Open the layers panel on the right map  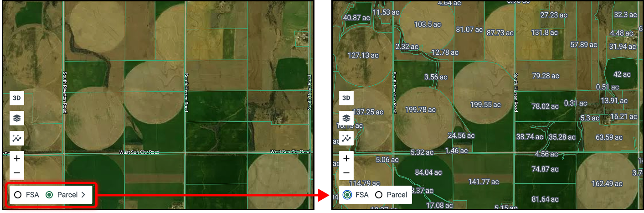point(346,118)
